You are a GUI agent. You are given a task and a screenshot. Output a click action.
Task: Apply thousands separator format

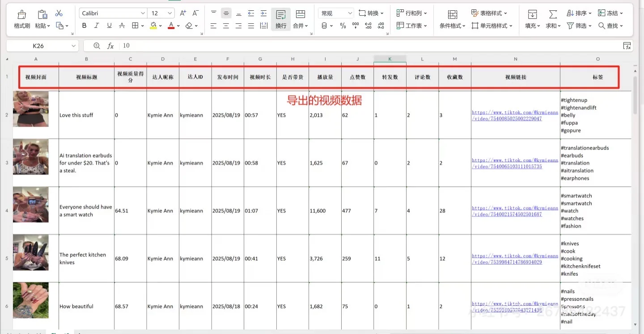click(356, 26)
